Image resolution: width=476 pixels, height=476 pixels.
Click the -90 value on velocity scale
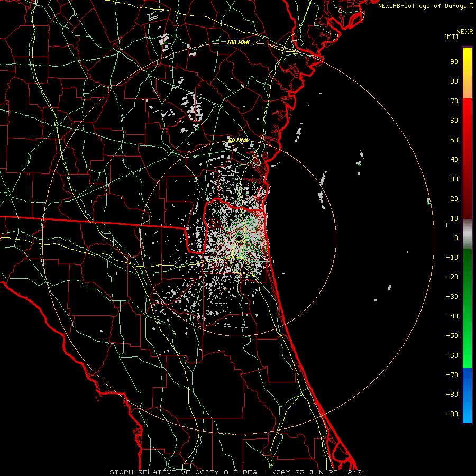(x=452, y=414)
